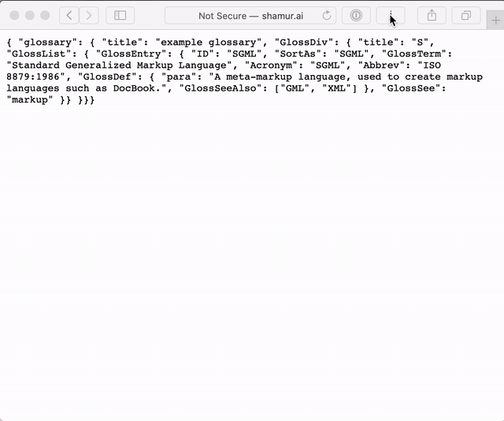The image size is (504, 421).
Task: Click on "Standard Generalized Markup Language" text
Action: tap(119, 65)
